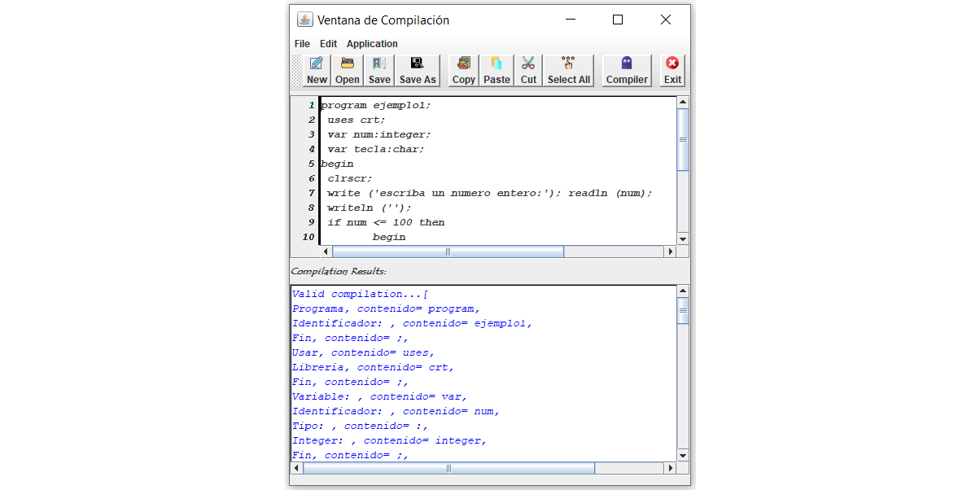Copy selected code using the Copy icon
The image size is (980, 490).
point(462,69)
